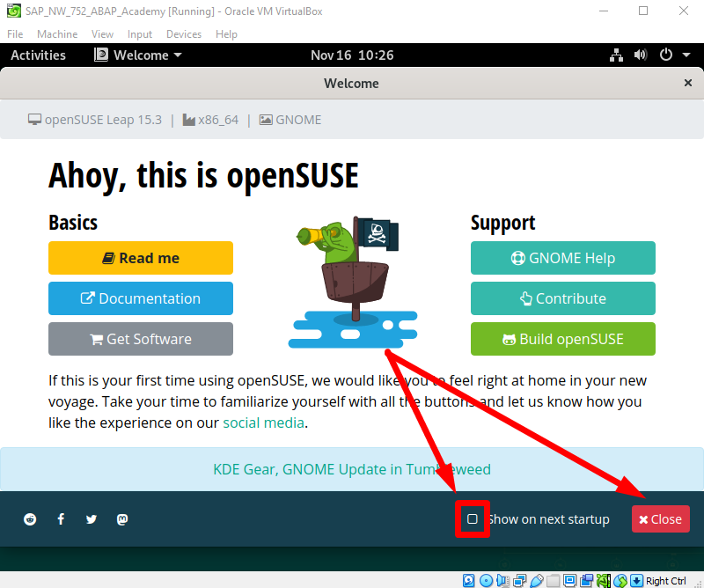The image size is (704, 588).
Task: Open the Reddit social icon
Action: click(x=30, y=519)
